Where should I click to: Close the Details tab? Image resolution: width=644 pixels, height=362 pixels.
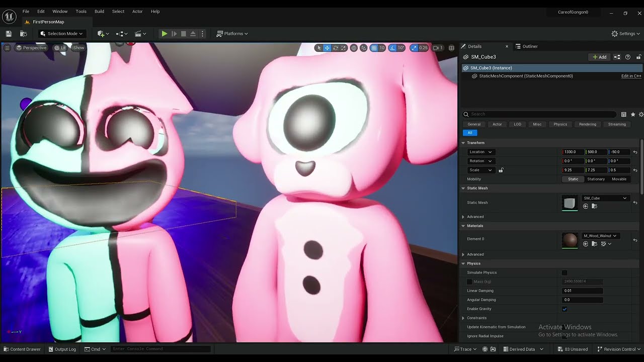(x=507, y=46)
